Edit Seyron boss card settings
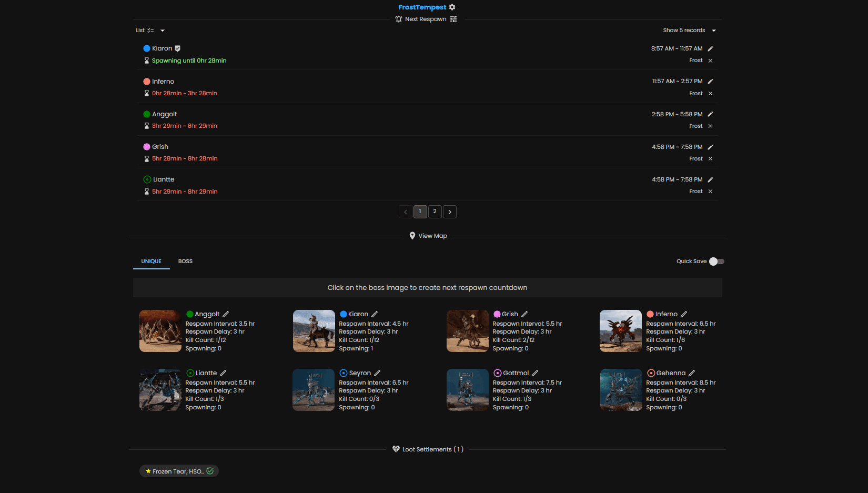This screenshot has width=868, height=493. coord(377,373)
